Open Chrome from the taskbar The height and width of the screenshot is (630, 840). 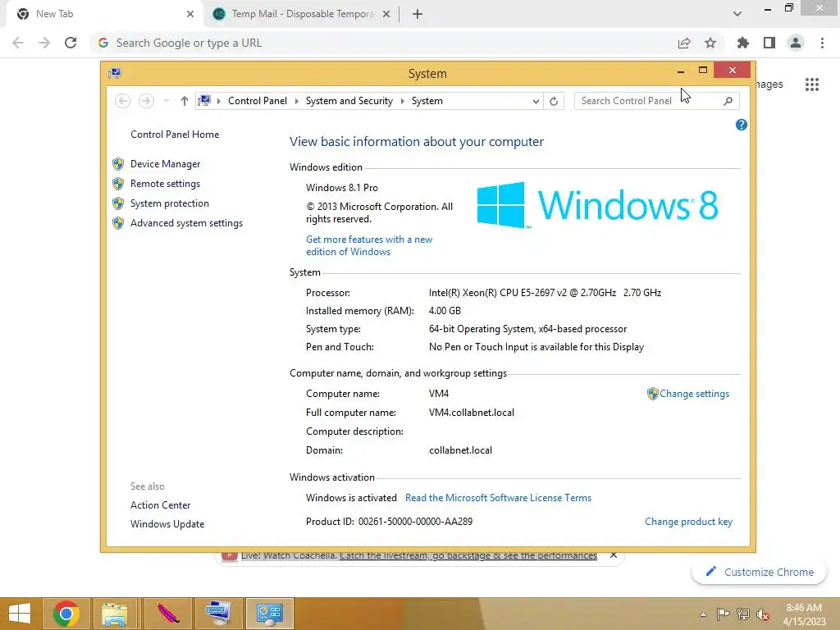[x=66, y=614]
